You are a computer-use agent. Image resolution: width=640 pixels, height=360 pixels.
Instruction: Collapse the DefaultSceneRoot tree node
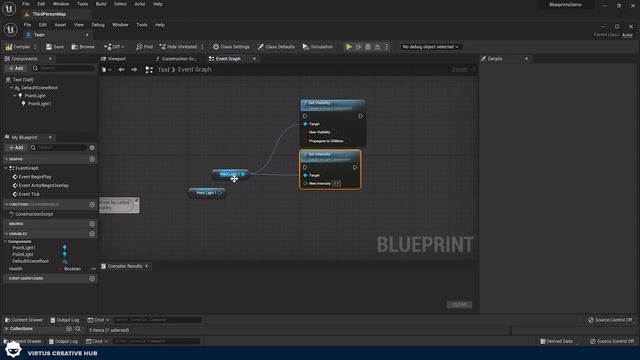(11, 88)
